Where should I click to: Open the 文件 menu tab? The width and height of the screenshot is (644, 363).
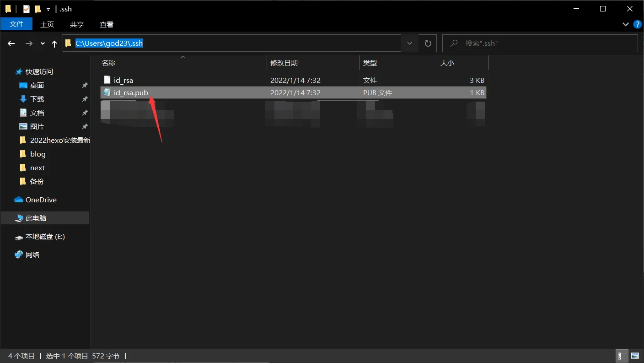(x=16, y=24)
